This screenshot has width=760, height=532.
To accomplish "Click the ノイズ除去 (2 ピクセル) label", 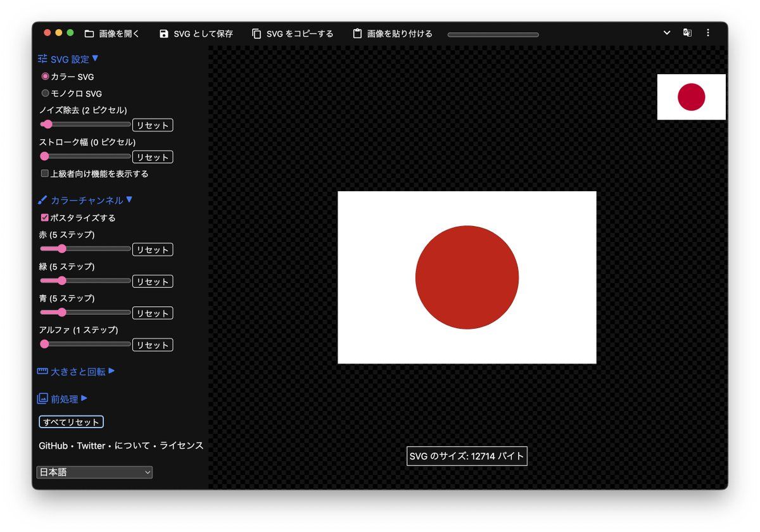I will point(83,110).
